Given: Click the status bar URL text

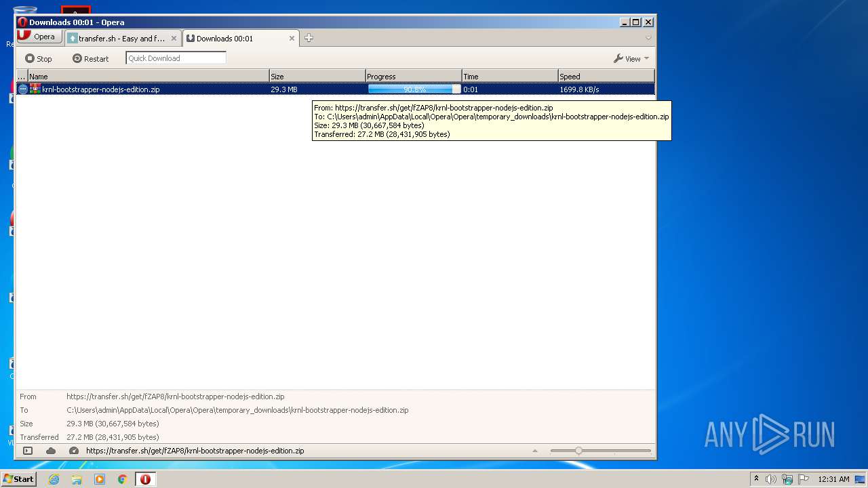Looking at the screenshot, I should click(195, 451).
